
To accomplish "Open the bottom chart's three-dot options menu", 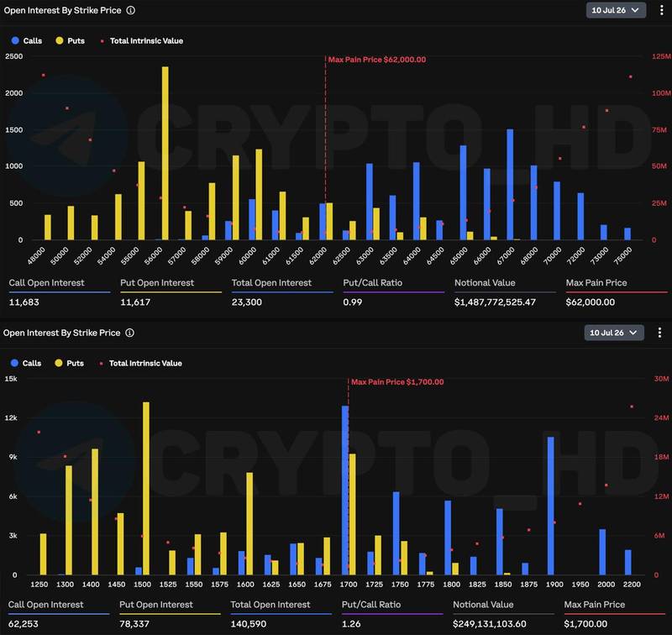I will pyautogui.click(x=659, y=333).
